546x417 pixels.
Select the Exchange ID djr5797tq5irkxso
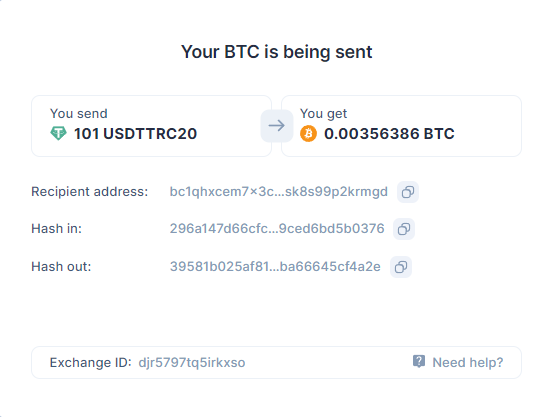click(x=192, y=363)
